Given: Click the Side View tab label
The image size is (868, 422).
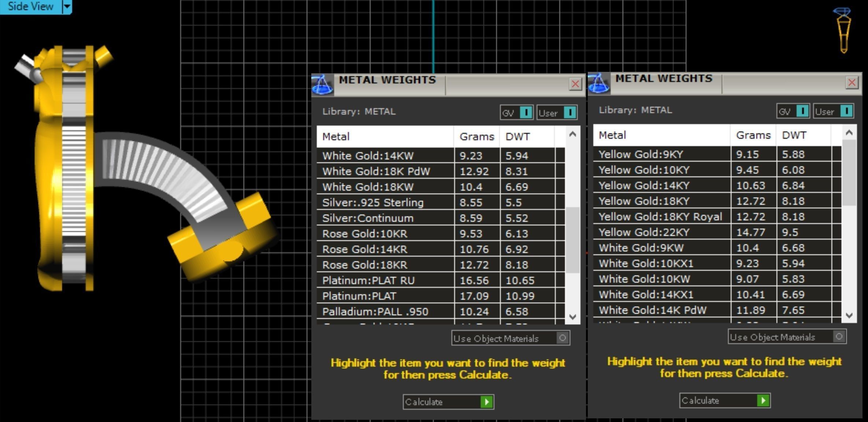Looking at the screenshot, I should coord(30,7).
